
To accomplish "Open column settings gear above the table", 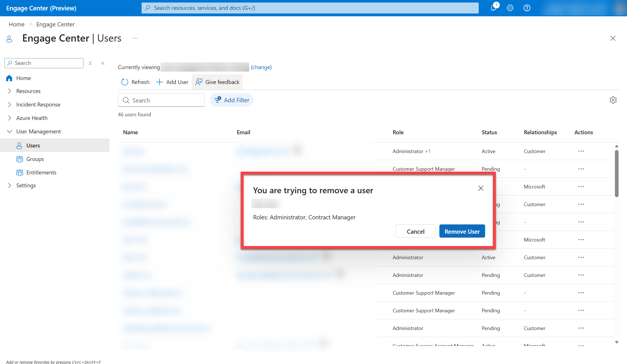I will click(x=613, y=100).
